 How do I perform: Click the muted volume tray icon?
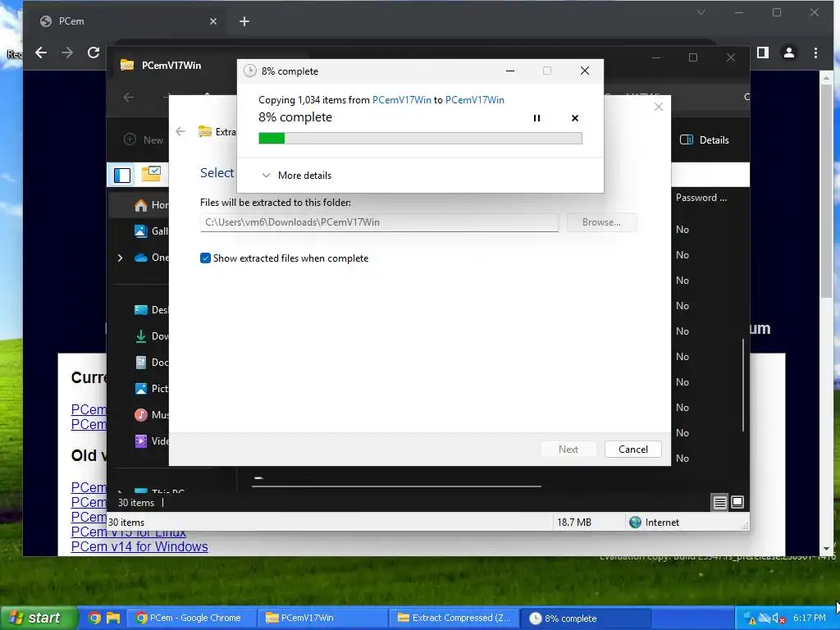(779, 619)
